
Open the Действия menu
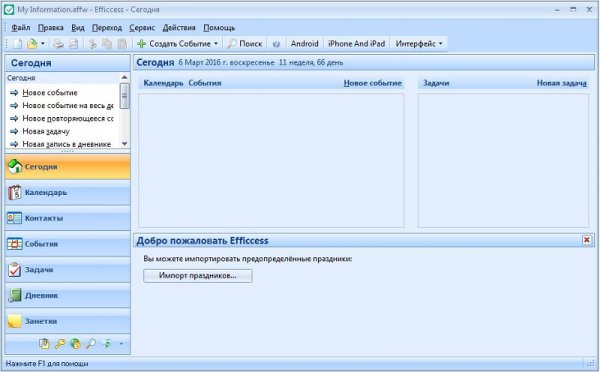point(179,28)
